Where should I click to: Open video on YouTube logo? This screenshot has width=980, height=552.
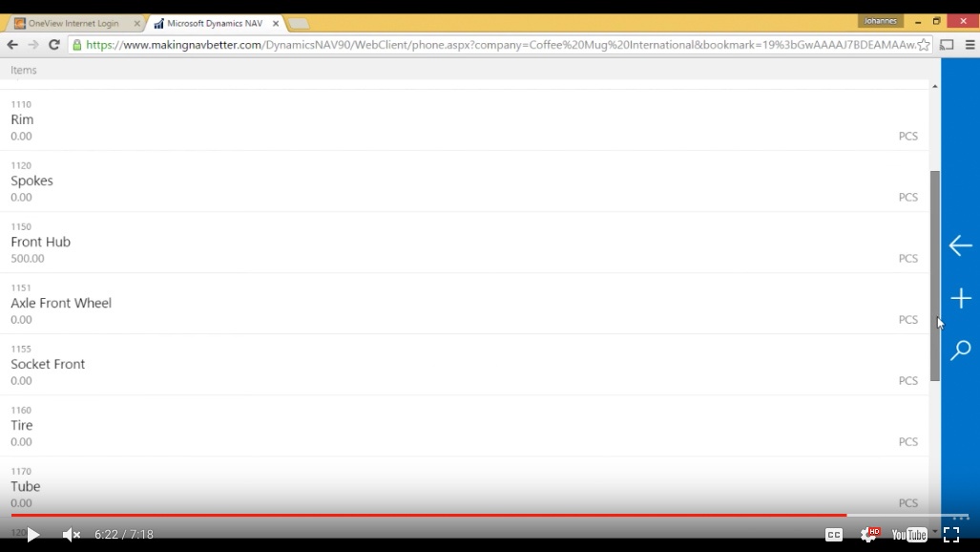[x=909, y=535]
